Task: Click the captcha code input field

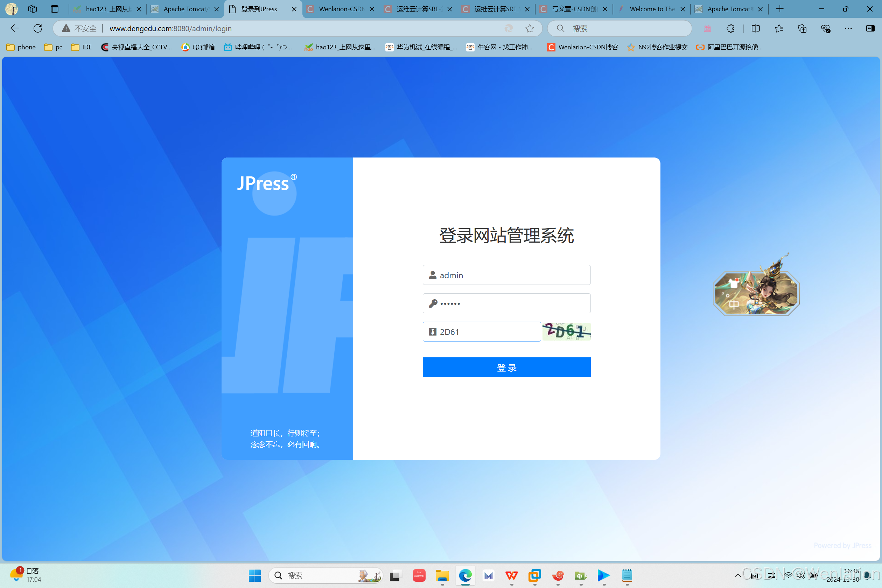Action: (x=482, y=332)
